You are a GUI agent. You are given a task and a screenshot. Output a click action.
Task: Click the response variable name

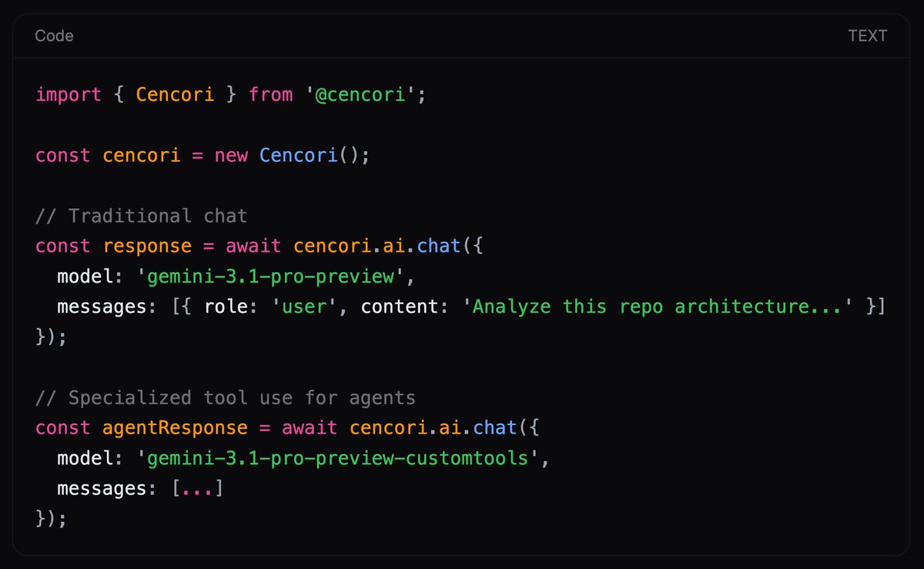click(x=146, y=246)
